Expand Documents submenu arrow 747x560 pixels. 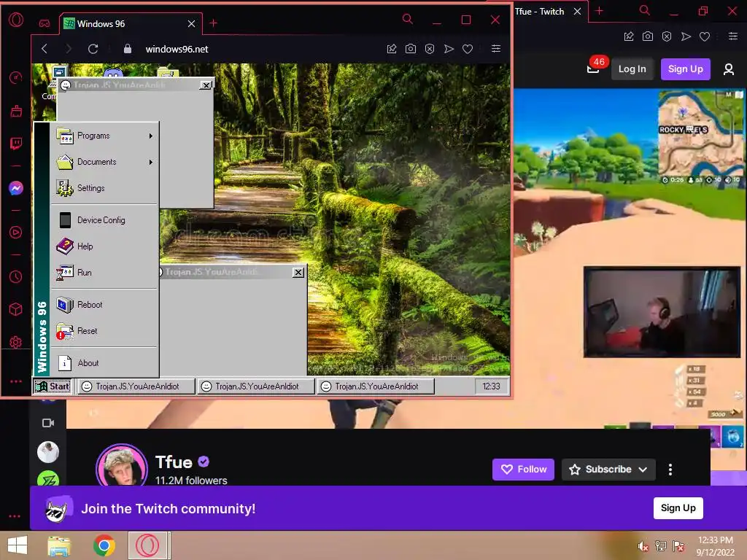click(x=150, y=162)
